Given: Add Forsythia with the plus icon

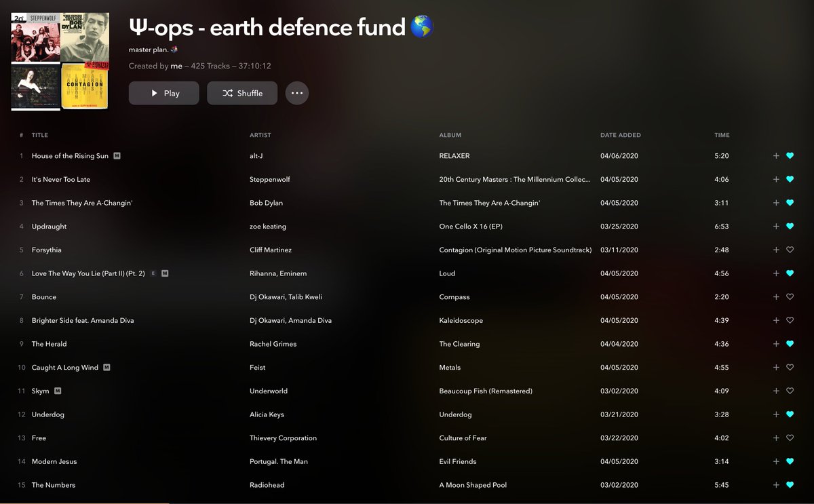Looking at the screenshot, I should (x=776, y=250).
